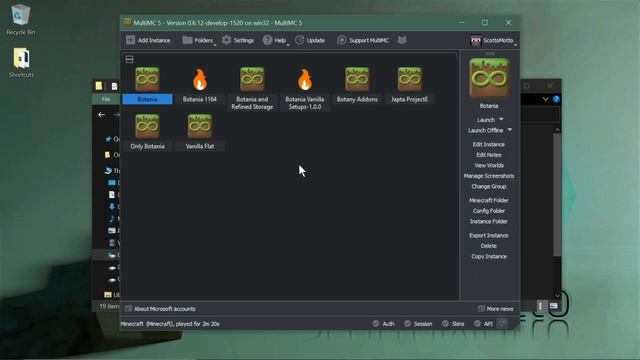This screenshot has height=360, width=640.
Task: Click the Launch button
Action: [x=486, y=120]
